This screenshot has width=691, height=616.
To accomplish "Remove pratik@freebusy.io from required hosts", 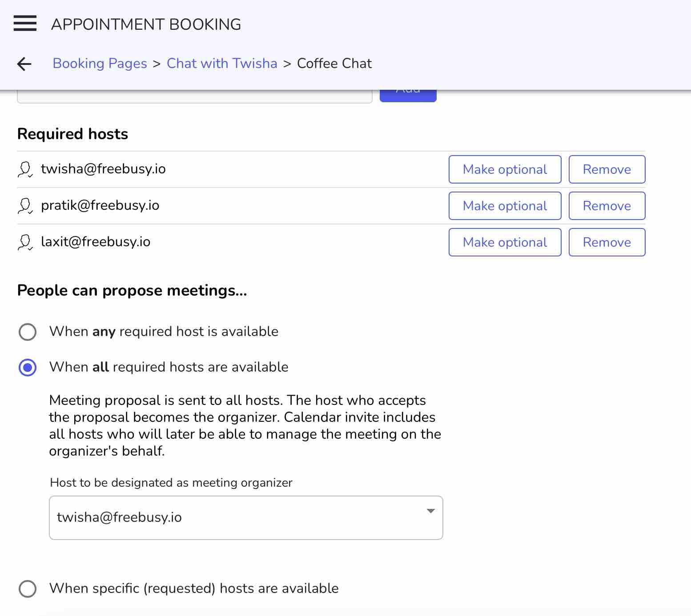I will click(x=607, y=206).
